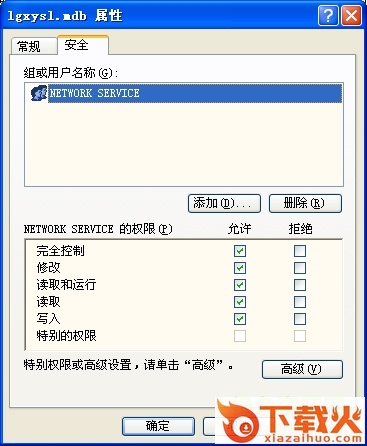Confirm with the 确定 button

tap(158, 426)
